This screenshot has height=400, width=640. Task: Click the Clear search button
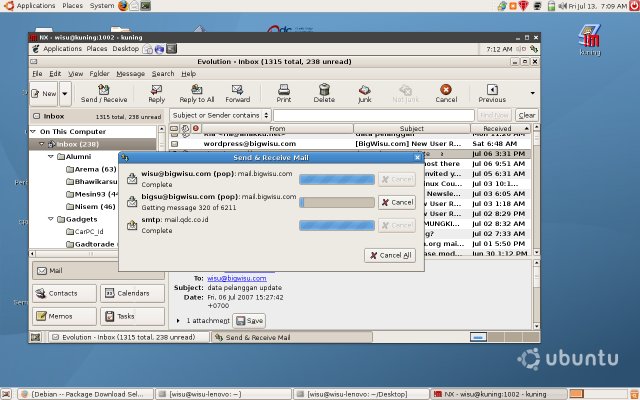(x=527, y=116)
